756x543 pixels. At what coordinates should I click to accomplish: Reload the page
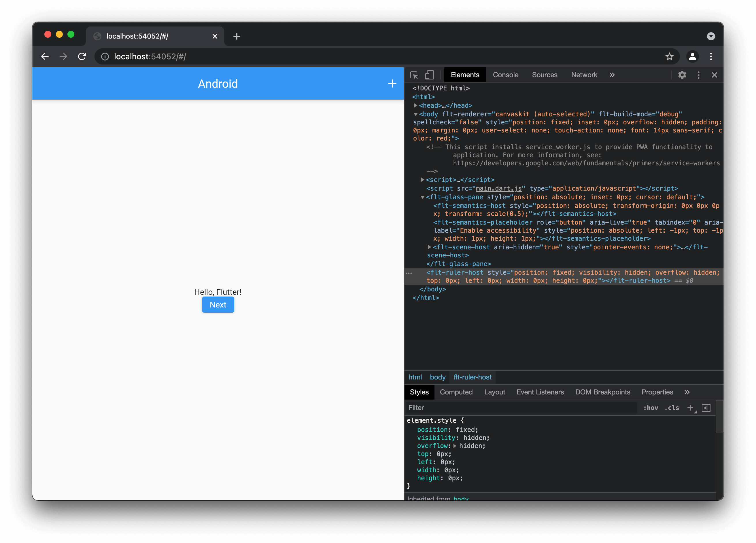tap(82, 56)
